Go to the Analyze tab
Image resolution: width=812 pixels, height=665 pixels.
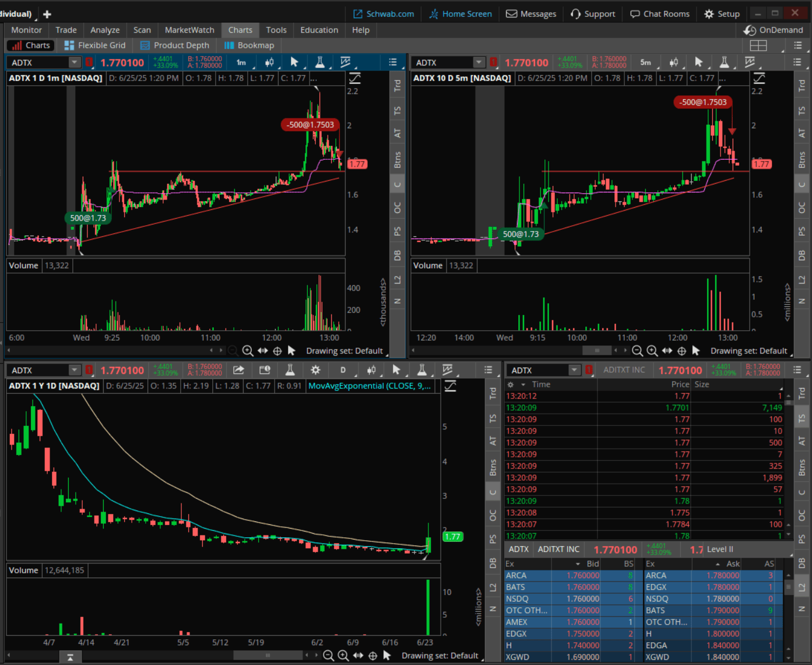point(105,30)
